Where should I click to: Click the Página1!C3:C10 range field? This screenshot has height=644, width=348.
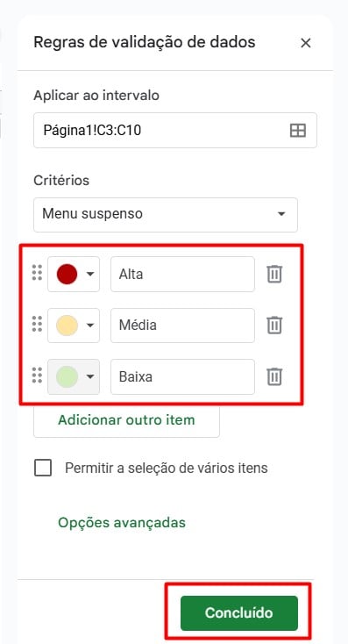pyautogui.click(x=175, y=131)
